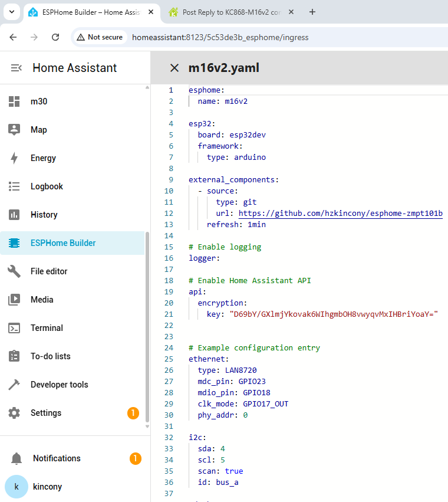
Task: Close the m16v2.yaml editor
Action: (x=174, y=68)
